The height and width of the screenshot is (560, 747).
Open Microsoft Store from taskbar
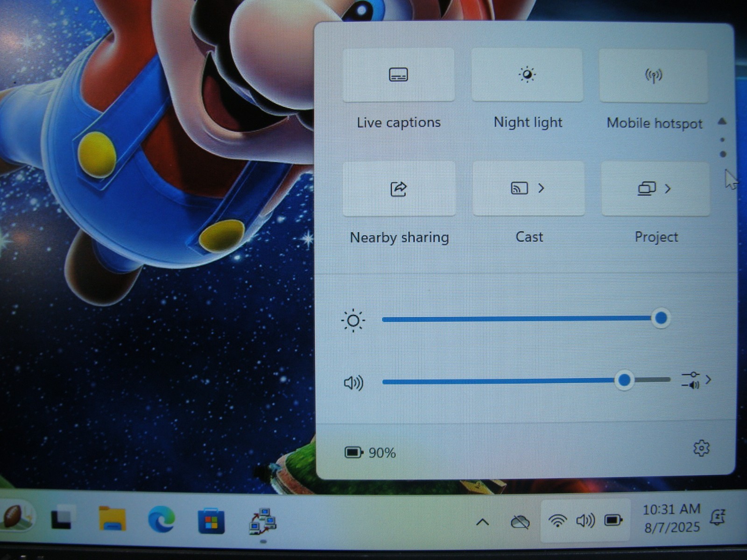211,521
